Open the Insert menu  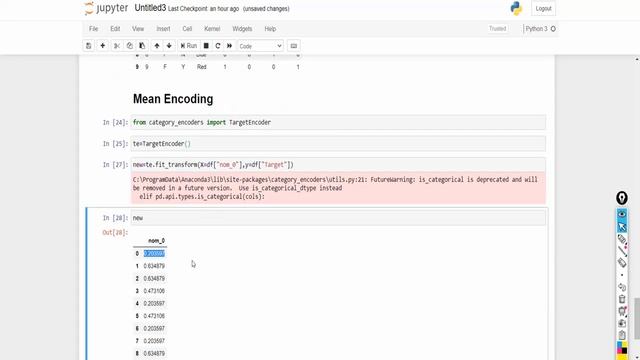tap(163, 29)
